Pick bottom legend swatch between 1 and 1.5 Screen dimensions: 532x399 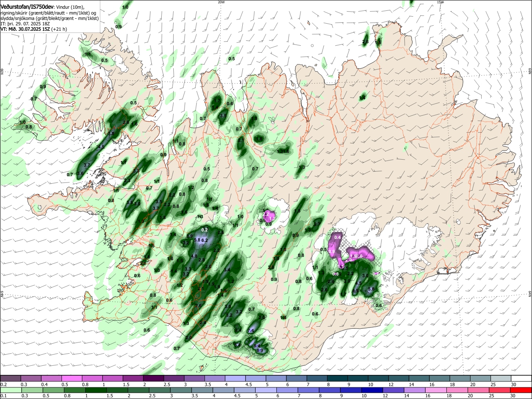coord(95,390)
